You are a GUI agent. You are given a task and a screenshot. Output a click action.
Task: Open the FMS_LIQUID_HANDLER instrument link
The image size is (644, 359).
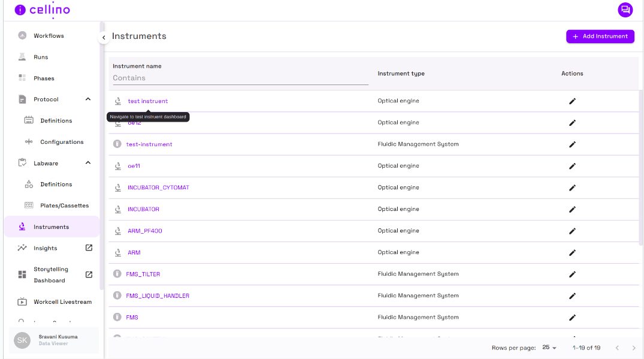158,296
